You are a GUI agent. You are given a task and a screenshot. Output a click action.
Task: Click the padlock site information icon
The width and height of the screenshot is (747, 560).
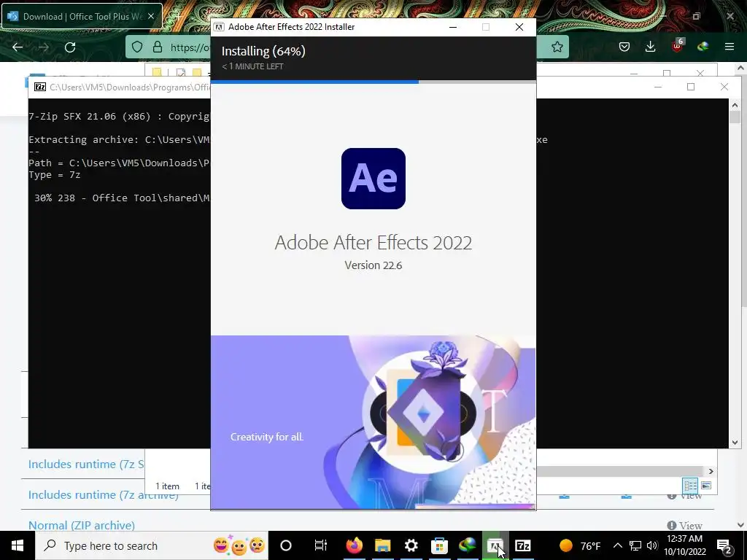(158, 47)
